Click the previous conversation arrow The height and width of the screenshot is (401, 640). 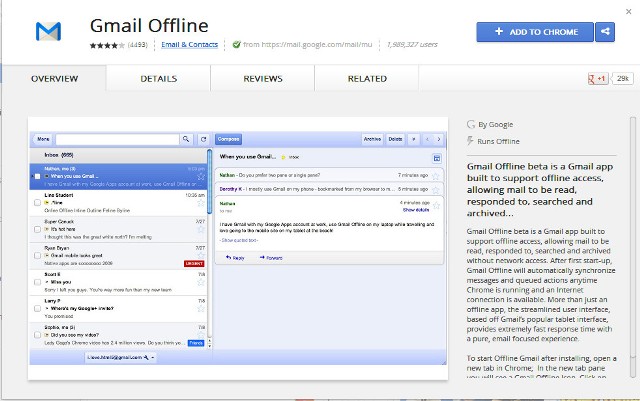[427, 139]
